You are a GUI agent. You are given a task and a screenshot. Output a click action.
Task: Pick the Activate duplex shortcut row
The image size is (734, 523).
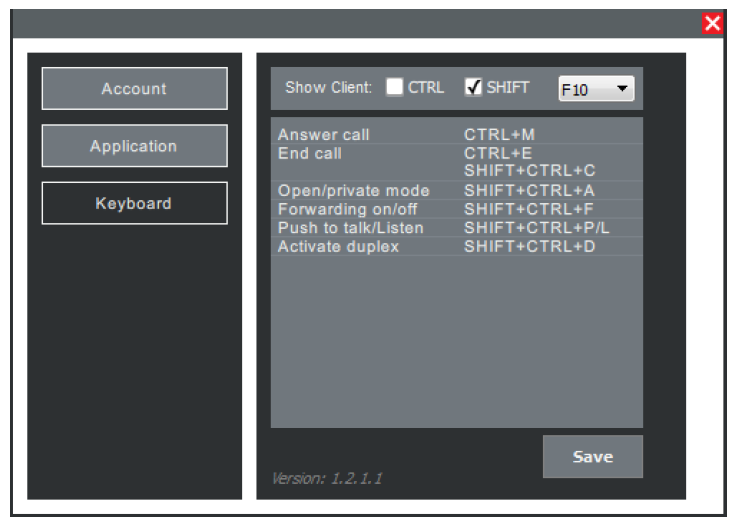[x=338, y=246]
